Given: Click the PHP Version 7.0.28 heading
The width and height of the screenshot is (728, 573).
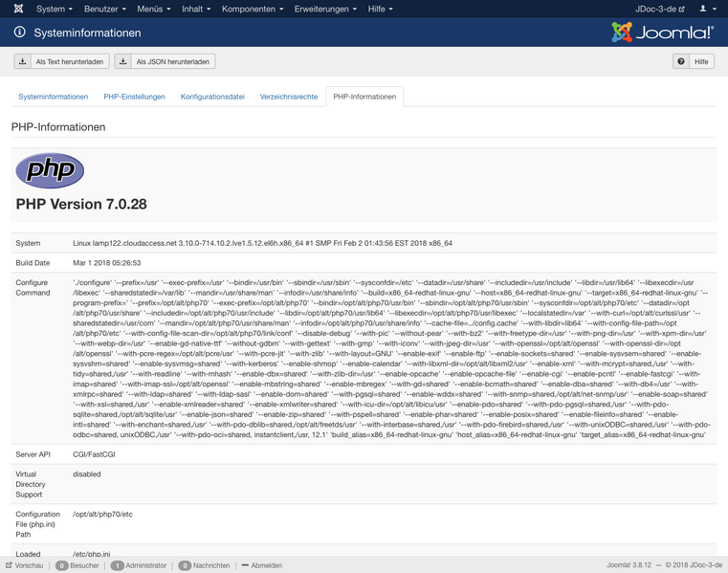Looking at the screenshot, I should (x=81, y=204).
